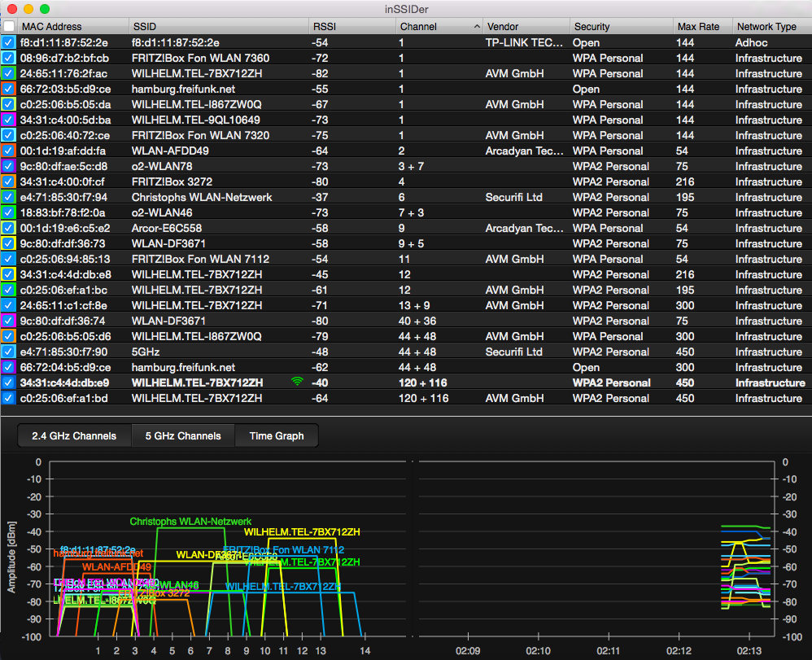Click the Max Rate column header
Viewport: 812px width, 660px height.
698,26
